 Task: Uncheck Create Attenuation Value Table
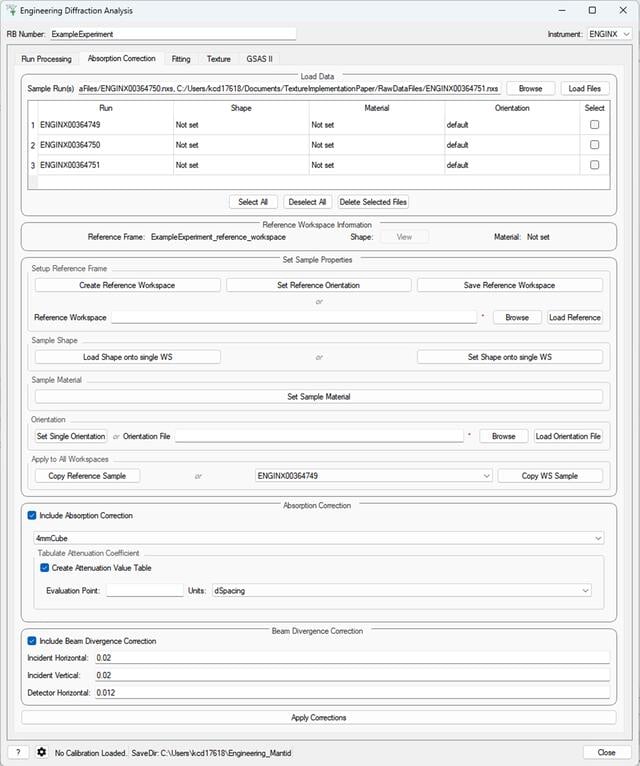[44, 568]
